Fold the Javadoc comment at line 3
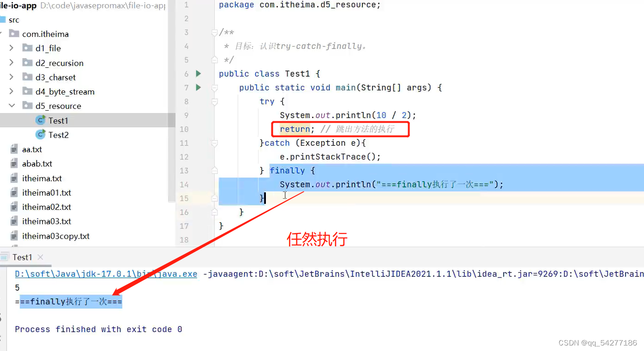The height and width of the screenshot is (351, 644). (x=214, y=32)
